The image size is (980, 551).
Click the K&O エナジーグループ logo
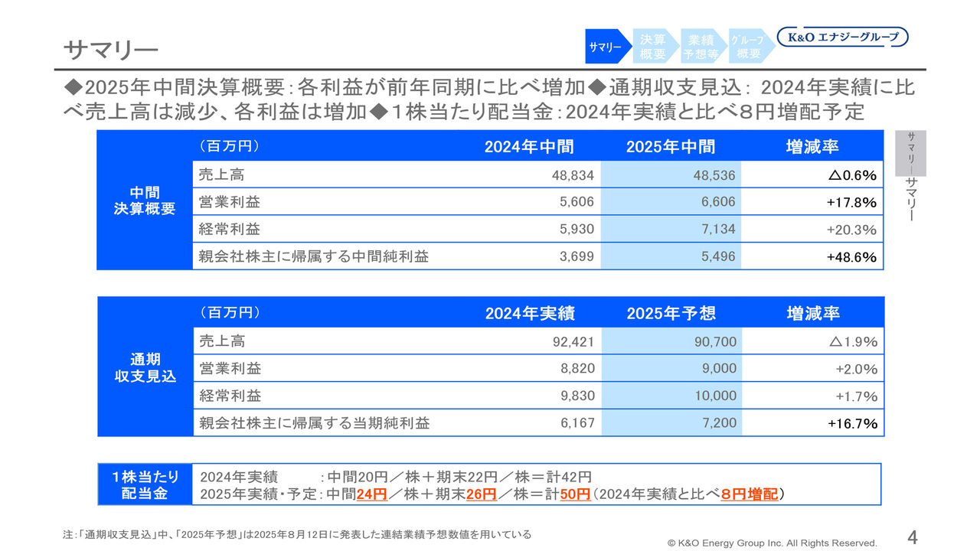point(843,37)
